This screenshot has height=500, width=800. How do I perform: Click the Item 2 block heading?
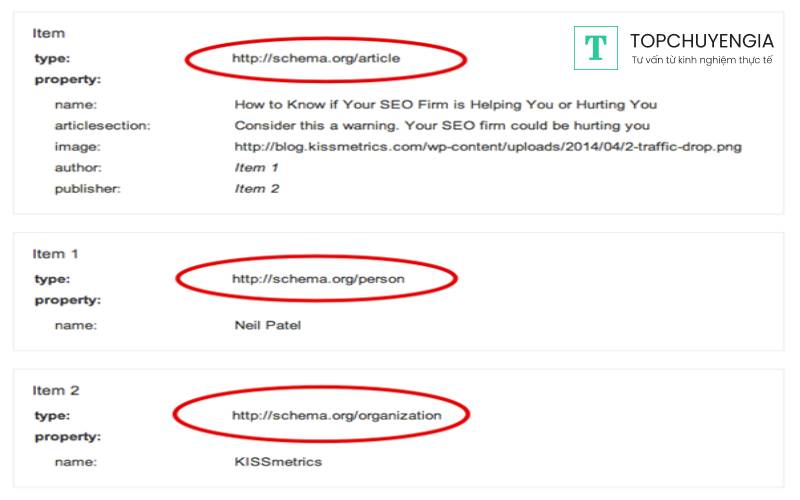point(55,391)
